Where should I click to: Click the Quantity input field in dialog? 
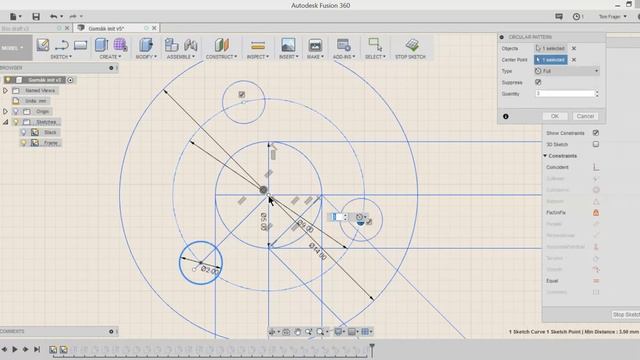565,93
